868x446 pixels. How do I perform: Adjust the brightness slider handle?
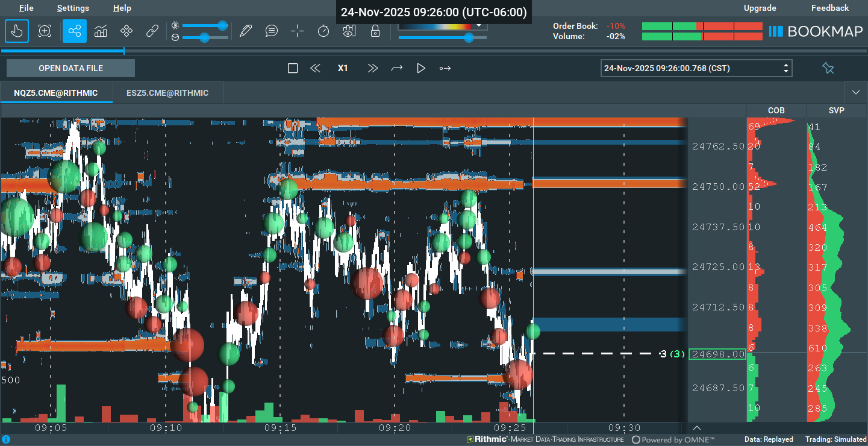(x=222, y=25)
